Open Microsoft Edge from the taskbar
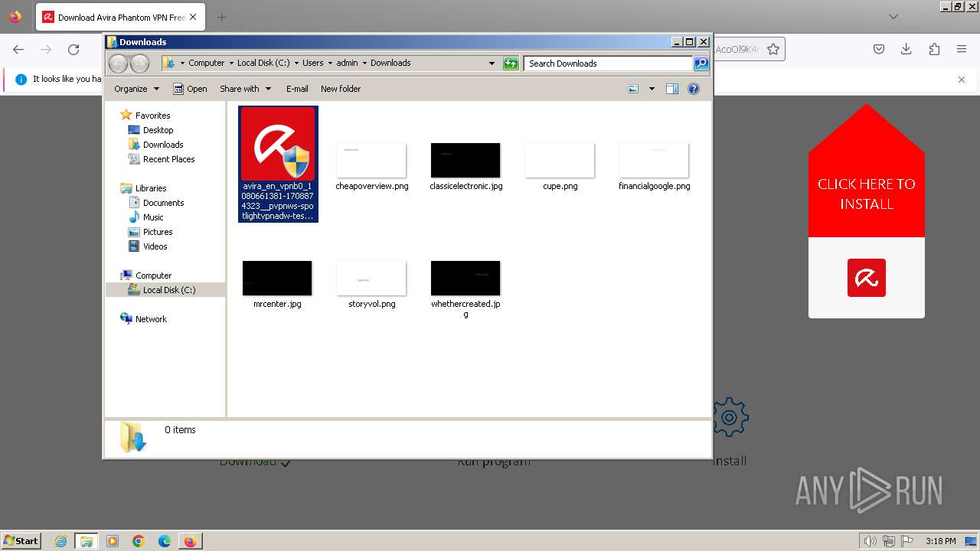Viewport: 980px width, 551px height. tap(165, 541)
